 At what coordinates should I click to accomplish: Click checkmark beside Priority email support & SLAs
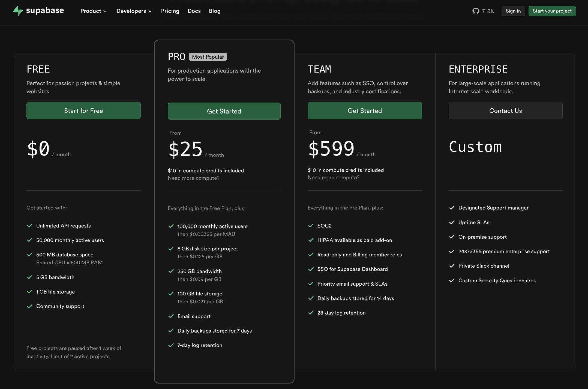pyautogui.click(x=311, y=284)
